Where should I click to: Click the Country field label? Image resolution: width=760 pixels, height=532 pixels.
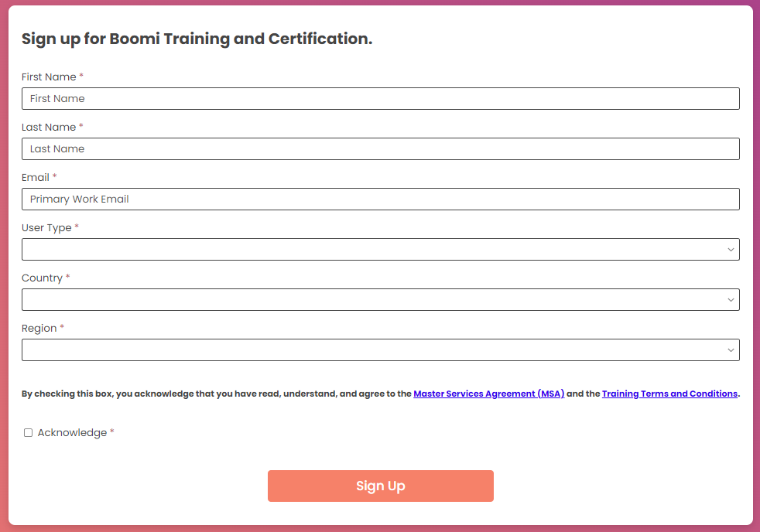pyautogui.click(x=42, y=278)
